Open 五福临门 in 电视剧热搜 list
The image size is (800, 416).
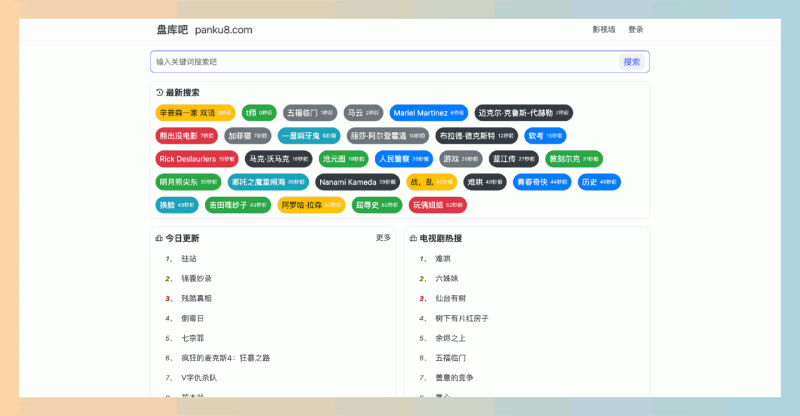click(451, 358)
